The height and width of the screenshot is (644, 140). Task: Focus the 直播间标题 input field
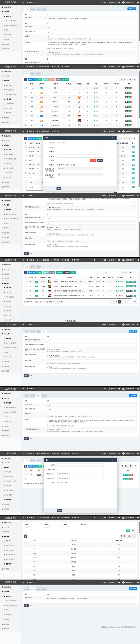pos(80,469)
